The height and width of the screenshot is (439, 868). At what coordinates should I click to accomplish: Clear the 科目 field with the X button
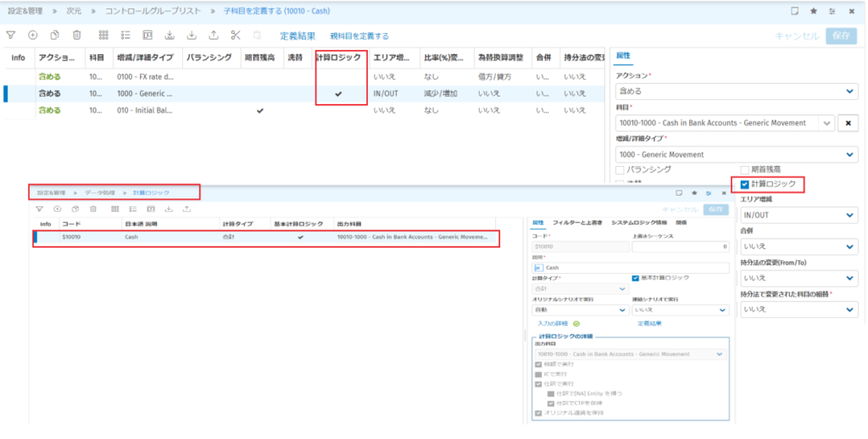tap(847, 123)
